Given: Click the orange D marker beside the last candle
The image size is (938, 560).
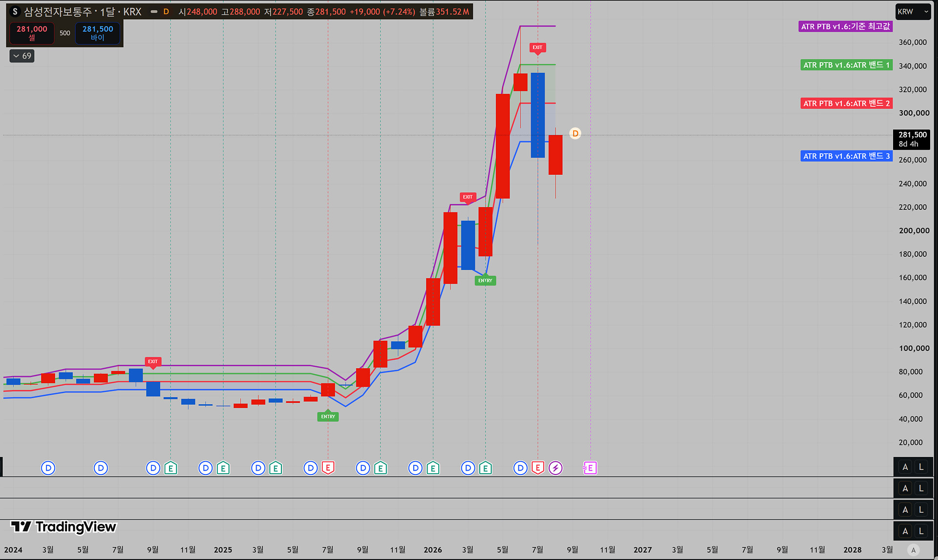Looking at the screenshot, I should click(576, 133).
